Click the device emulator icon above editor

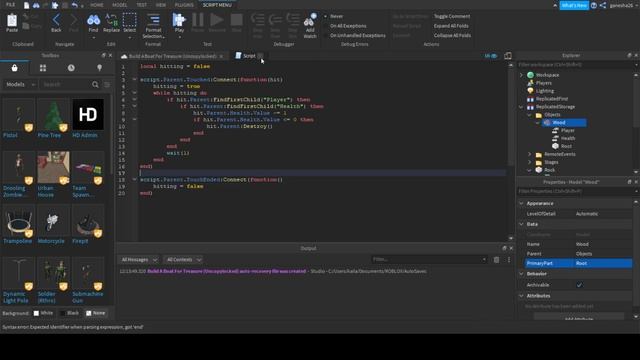coord(508,56)
